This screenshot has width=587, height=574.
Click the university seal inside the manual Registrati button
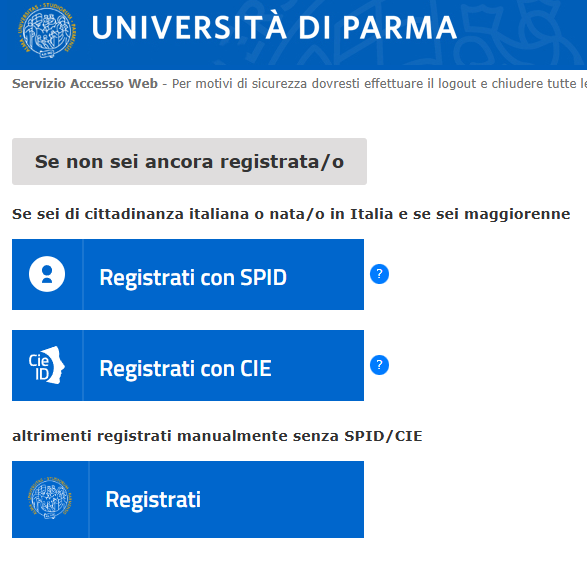(50, 498)
